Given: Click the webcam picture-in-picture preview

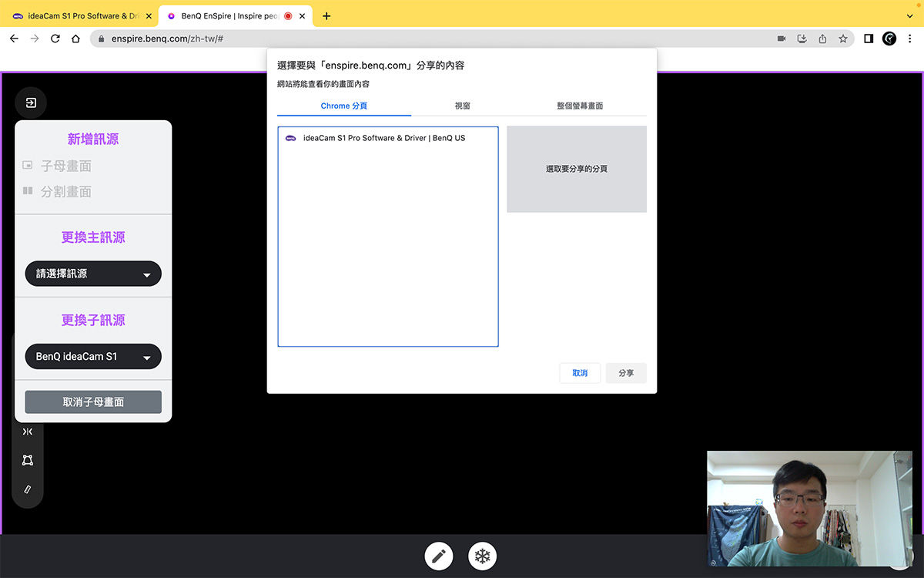Looking at the screenshot, I should (809, 509).
